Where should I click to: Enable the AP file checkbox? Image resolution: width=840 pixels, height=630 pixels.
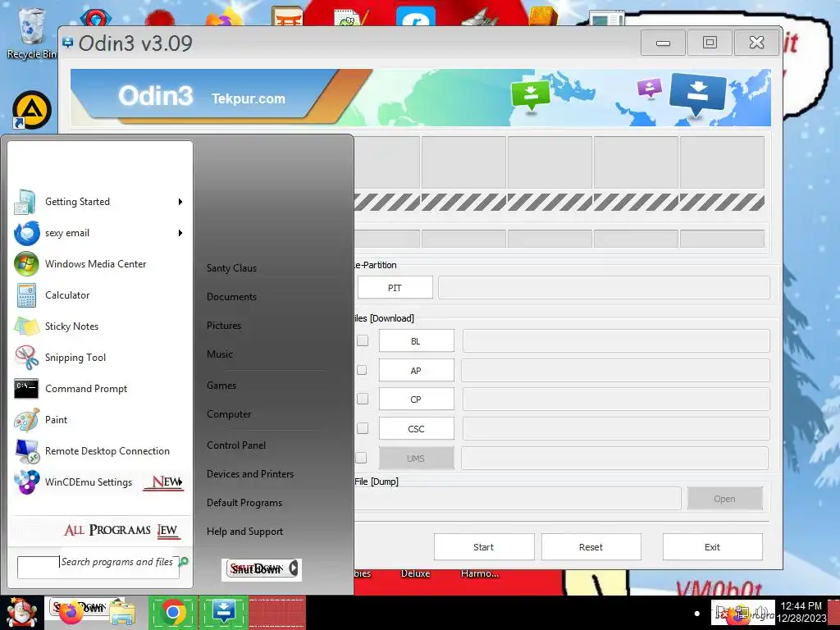pos(362,370)
